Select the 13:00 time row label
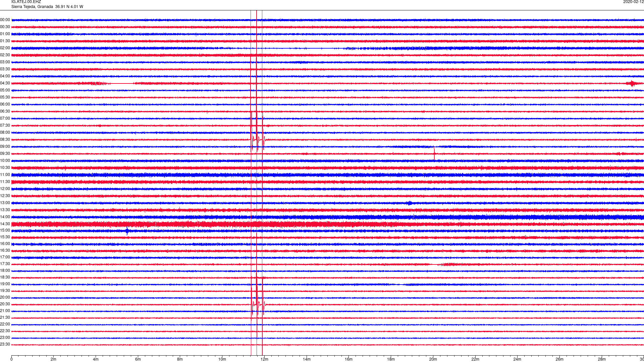The height and width of the screenshot is (362, 644). tap(5, 203)
